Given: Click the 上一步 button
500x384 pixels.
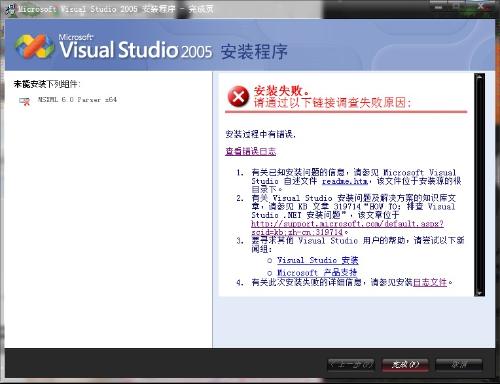Looking at the screenshot, I should coord(352,365).
